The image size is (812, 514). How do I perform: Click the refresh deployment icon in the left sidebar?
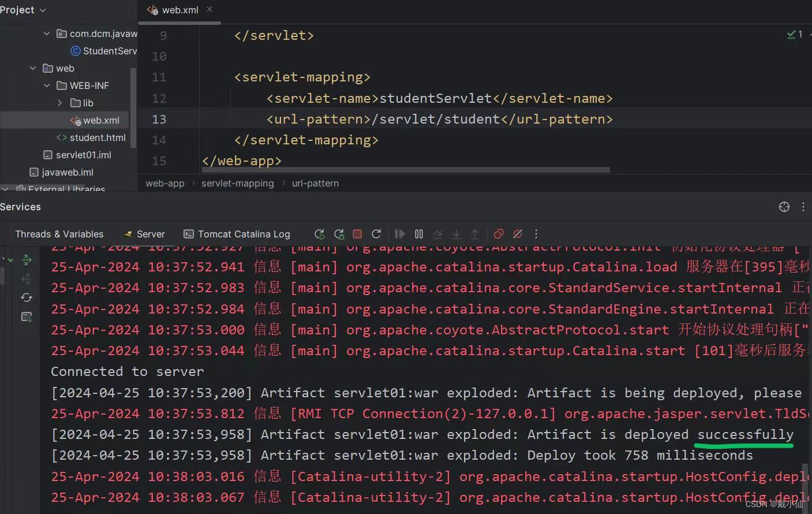click(x=27, y=297)
